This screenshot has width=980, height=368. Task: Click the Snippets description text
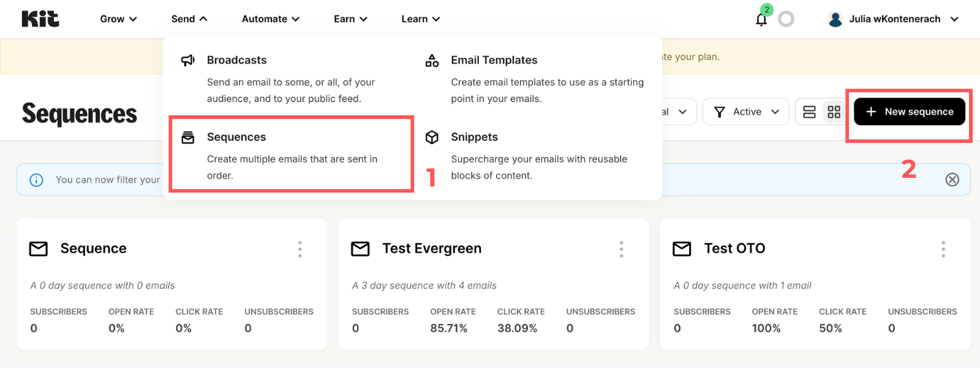pos(539,167)
